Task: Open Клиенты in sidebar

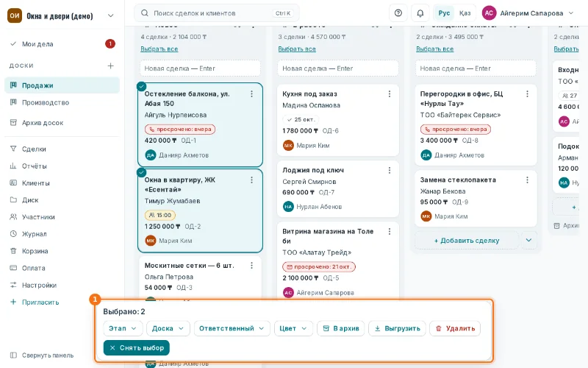Action: 62,183
